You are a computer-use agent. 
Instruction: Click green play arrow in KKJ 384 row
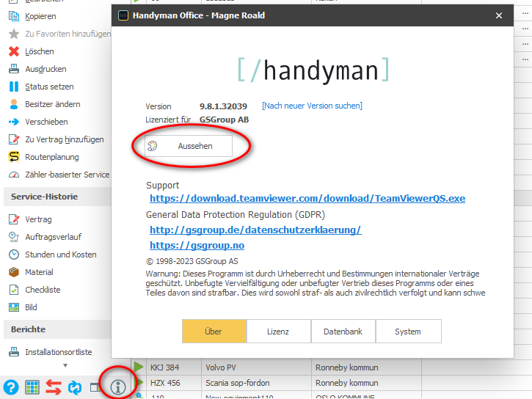(139, 367)
